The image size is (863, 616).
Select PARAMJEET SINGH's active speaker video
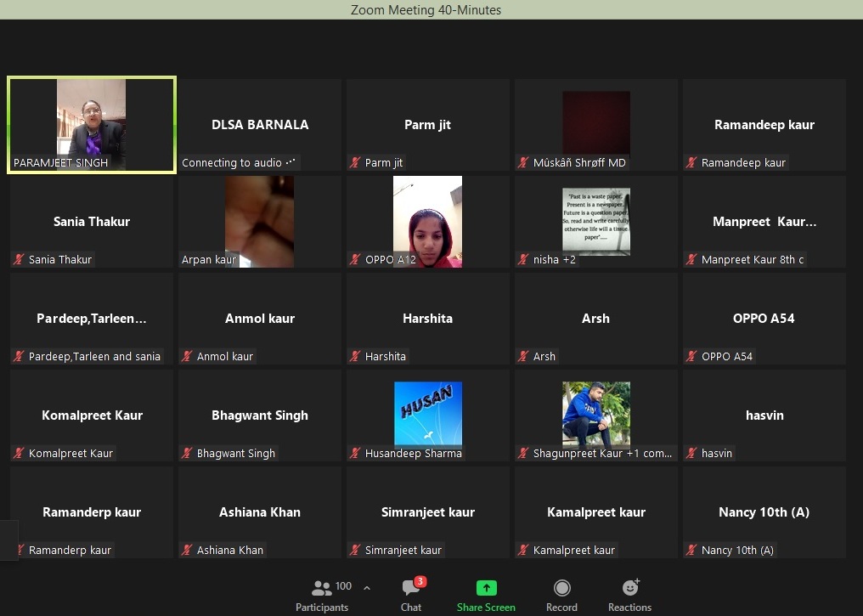(x=92, y=123)
